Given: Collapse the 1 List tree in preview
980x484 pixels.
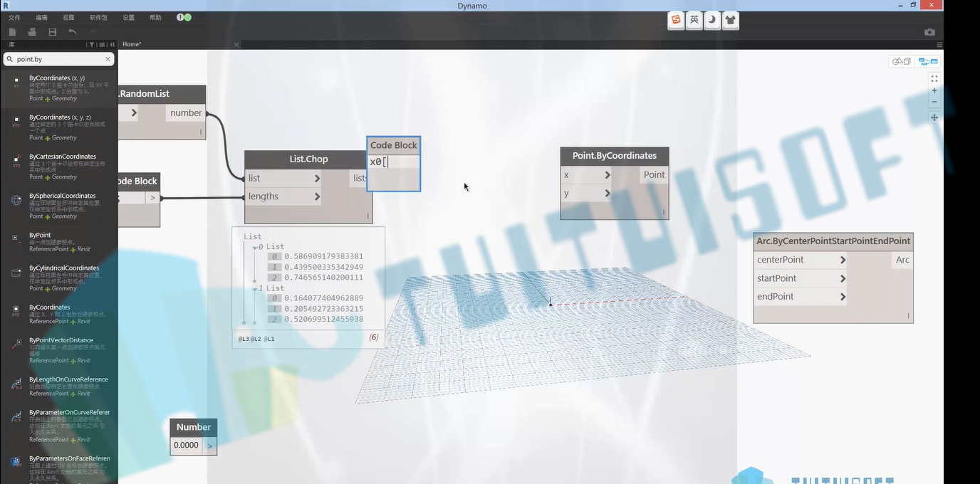Looking at the screenshot, I should point(255,288).
